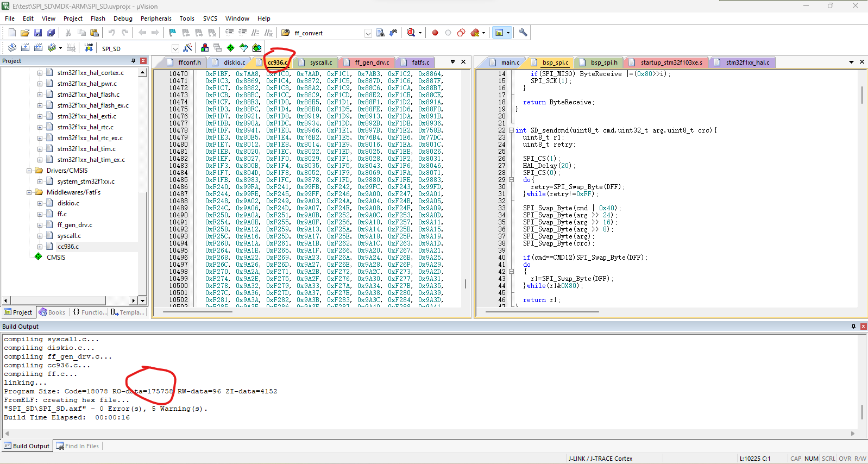Click the Download (LOAD) to flash icon
This screenshot has width=868, height=464.
(89, 48)
